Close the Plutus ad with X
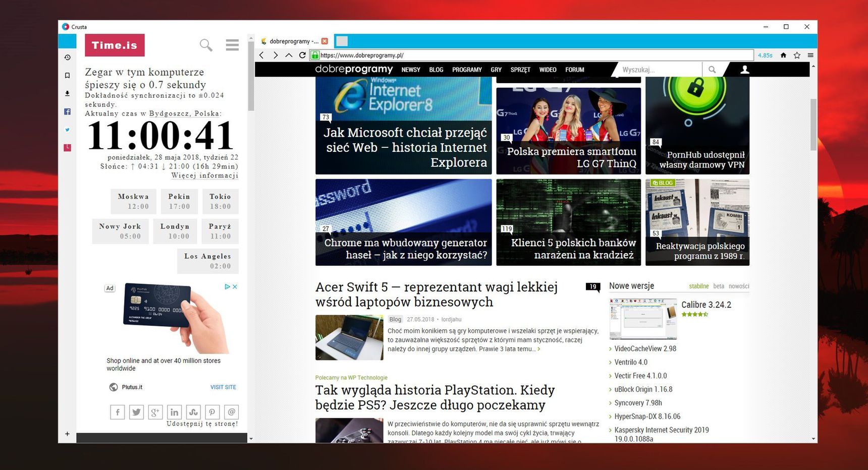Screen dimensions: 868x470 [235, 286]
